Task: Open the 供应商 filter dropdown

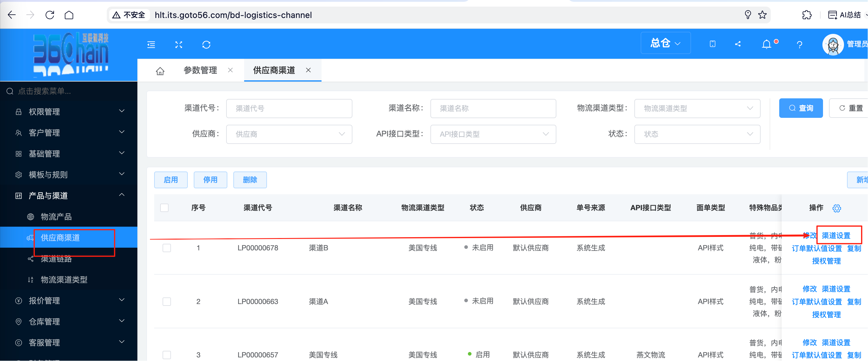Action: click(289, 134)
